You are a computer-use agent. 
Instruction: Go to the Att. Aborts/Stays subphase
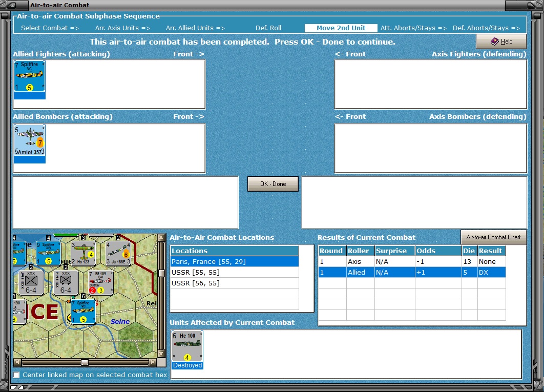coord(413,28)
